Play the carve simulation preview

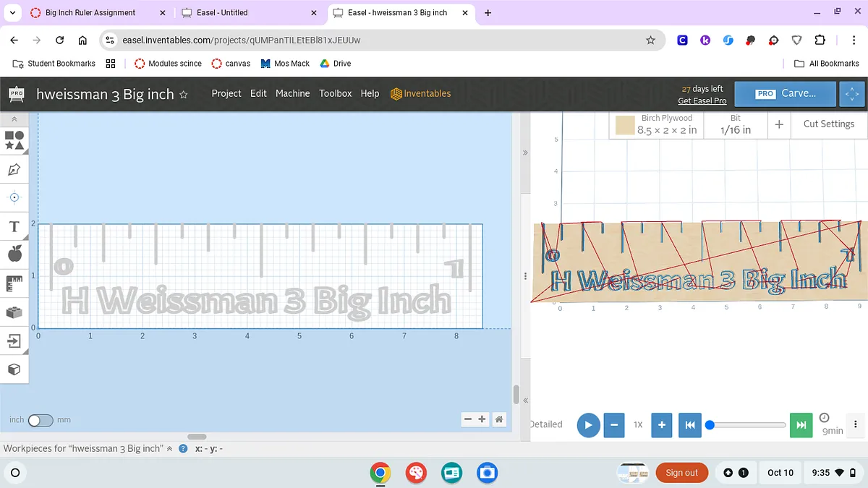588,425
